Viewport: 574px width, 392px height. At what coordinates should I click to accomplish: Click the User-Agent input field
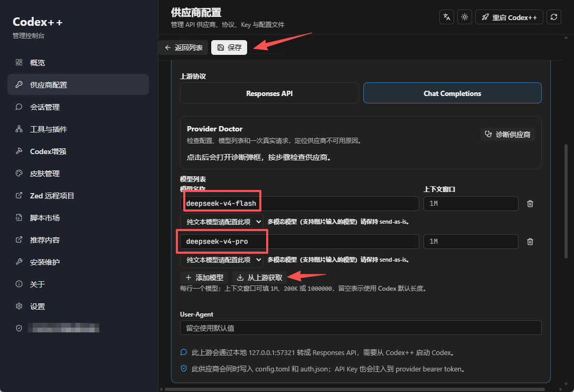(361, 328)
